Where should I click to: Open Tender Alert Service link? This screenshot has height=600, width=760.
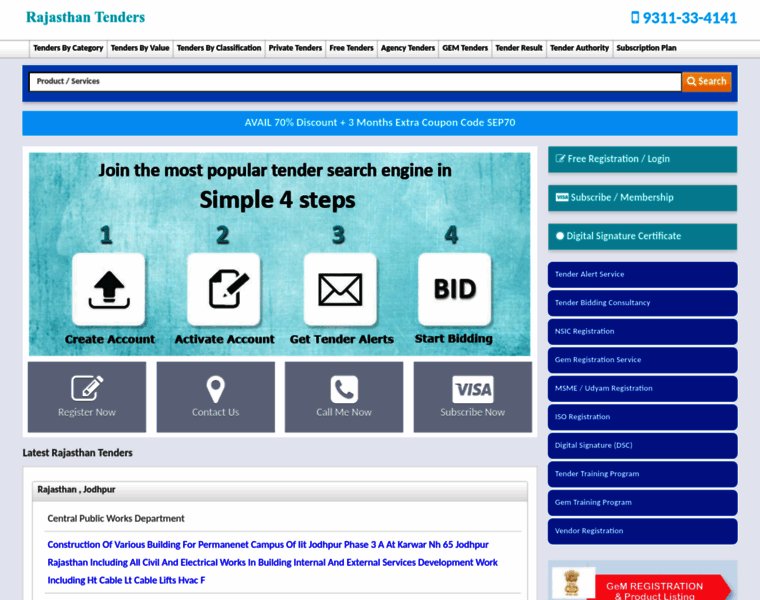643,274
